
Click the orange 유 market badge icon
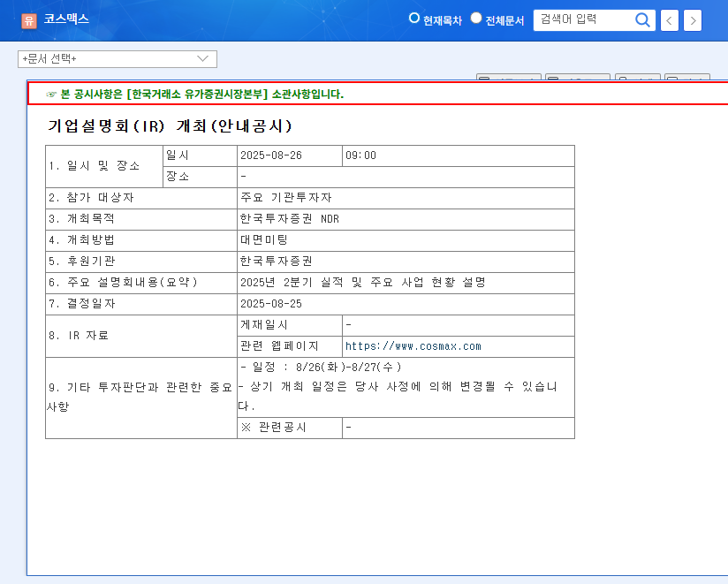tap(29, 20)
